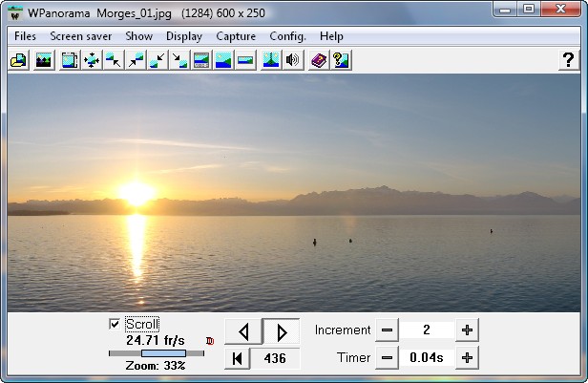Click the question mark over picture icon
This screenshot has height=383, width=588.
point(341,60)
